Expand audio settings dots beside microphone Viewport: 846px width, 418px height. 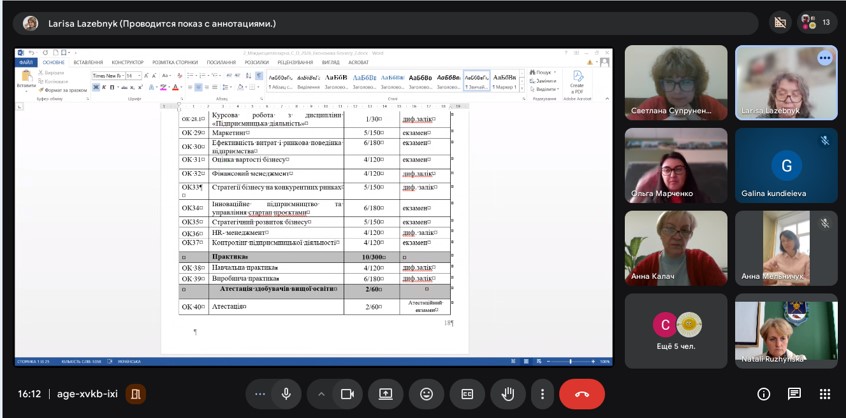tap(260, 394)
